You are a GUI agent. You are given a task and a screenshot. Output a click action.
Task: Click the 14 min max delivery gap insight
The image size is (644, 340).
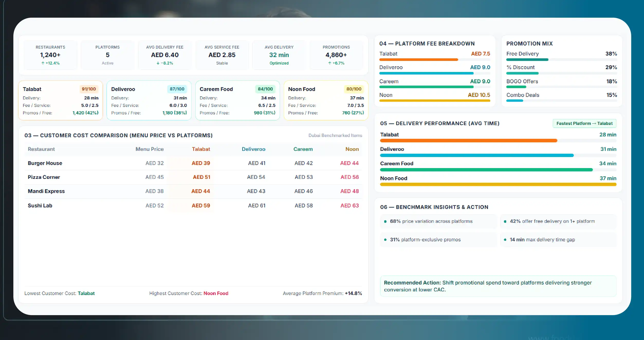point(558,240)
